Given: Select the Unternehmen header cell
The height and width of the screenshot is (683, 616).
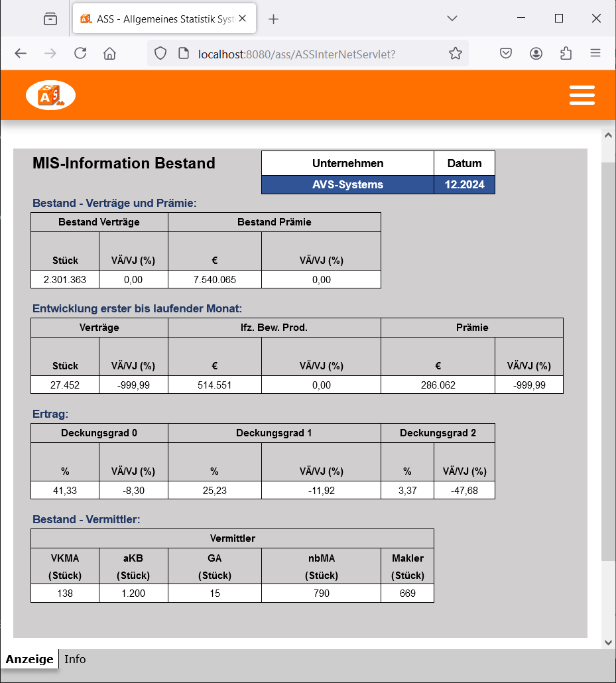Looking at the screenshot, I should [x=347, y=163].
